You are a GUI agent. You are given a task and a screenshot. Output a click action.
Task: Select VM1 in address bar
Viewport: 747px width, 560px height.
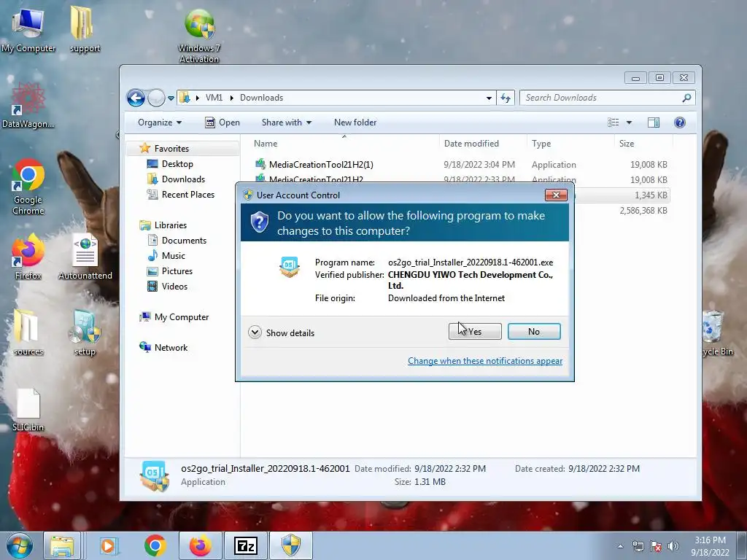(214, 98)
